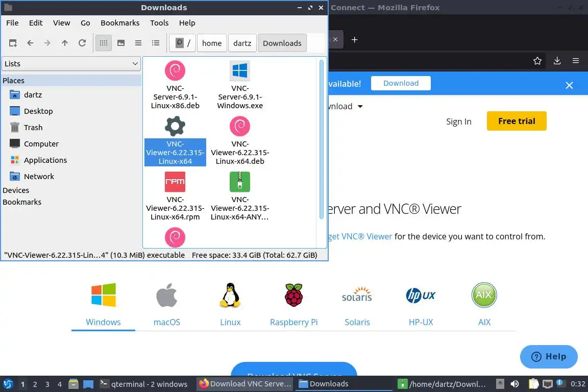Open a new tab in the file manager toolbar
Image resolution: width=588 pixels, height=392 pixels.
pyautogui.click(x=13, y=43)
